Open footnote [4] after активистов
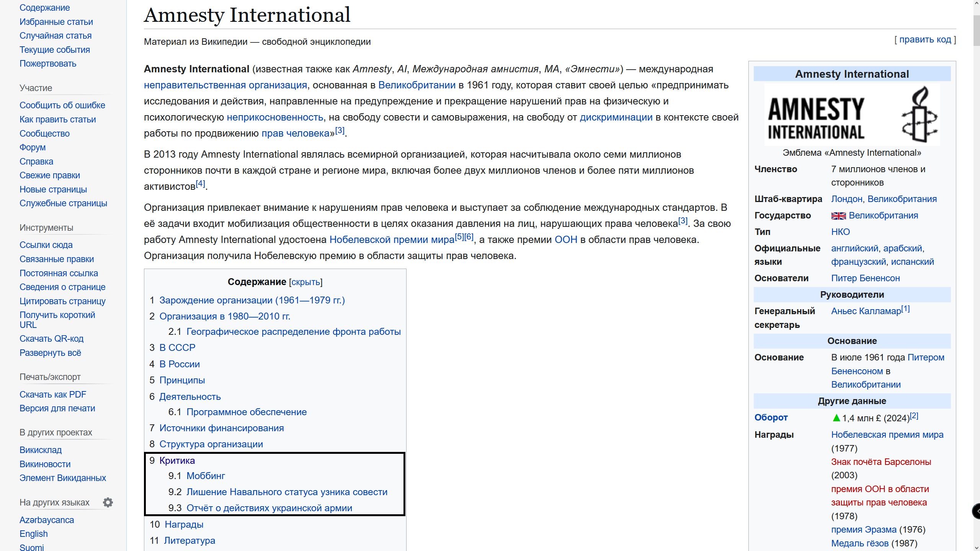 200,184
